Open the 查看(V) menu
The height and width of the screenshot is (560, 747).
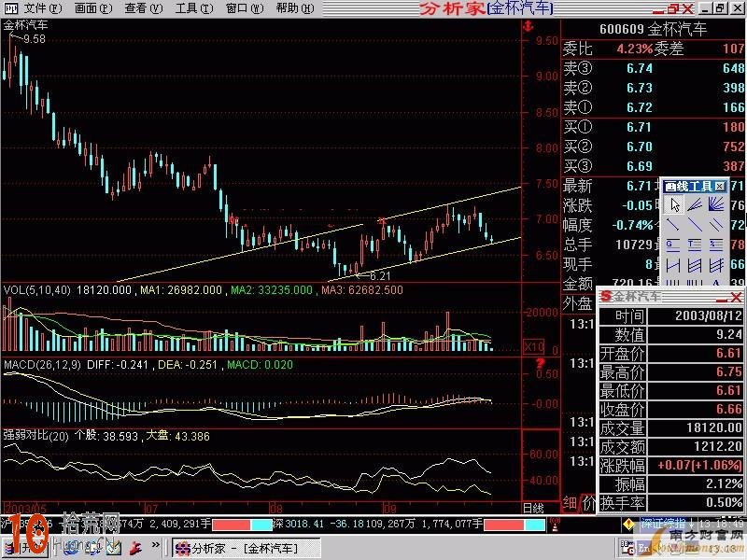pos(144,8)
